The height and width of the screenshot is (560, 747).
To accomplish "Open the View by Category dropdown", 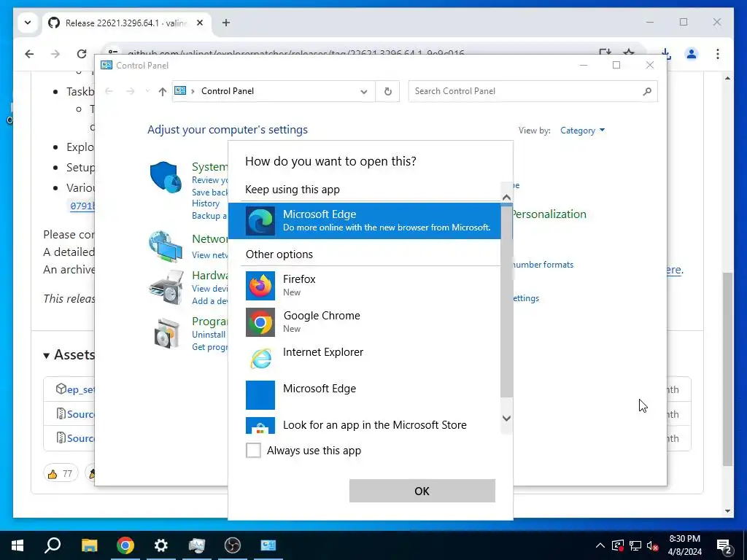I will click(x=582, y=131).
